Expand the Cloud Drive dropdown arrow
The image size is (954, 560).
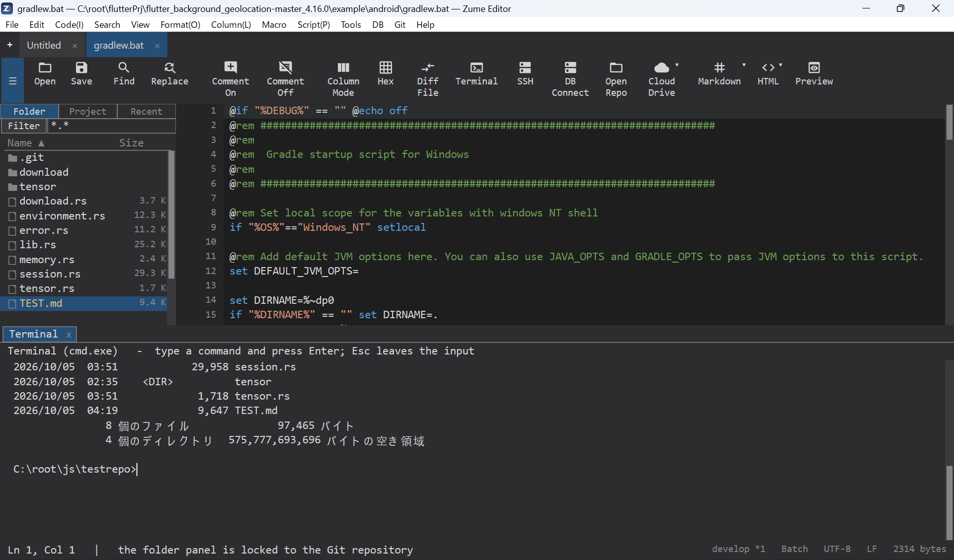(x=677, y=65)
